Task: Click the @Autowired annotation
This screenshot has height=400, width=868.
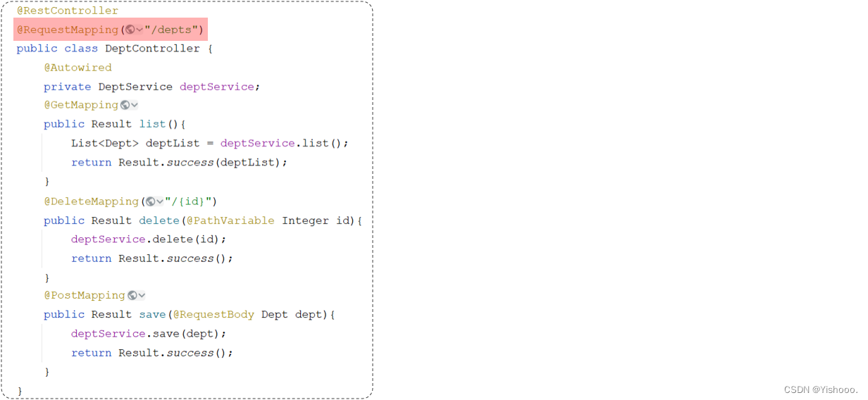Action: (x=77, y=68)
